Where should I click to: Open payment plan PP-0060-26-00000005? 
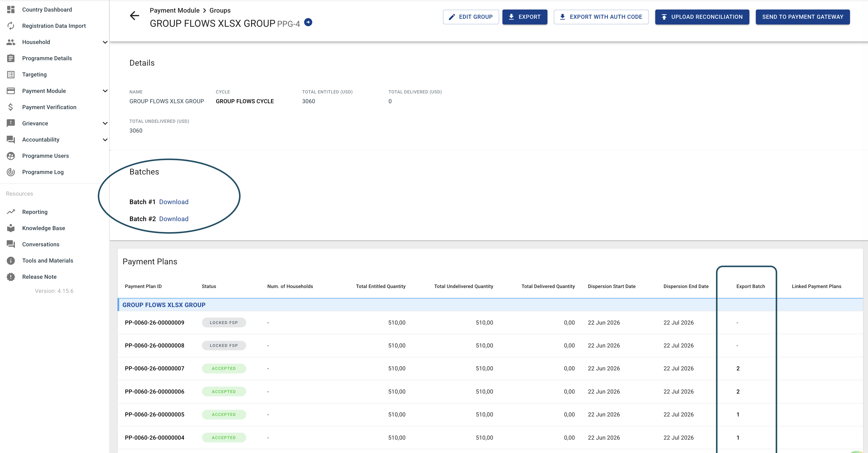point(154,414)
